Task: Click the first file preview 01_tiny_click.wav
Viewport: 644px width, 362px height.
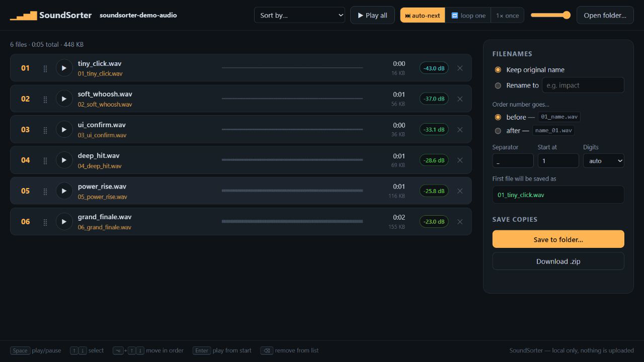Action: pos(558,195)
